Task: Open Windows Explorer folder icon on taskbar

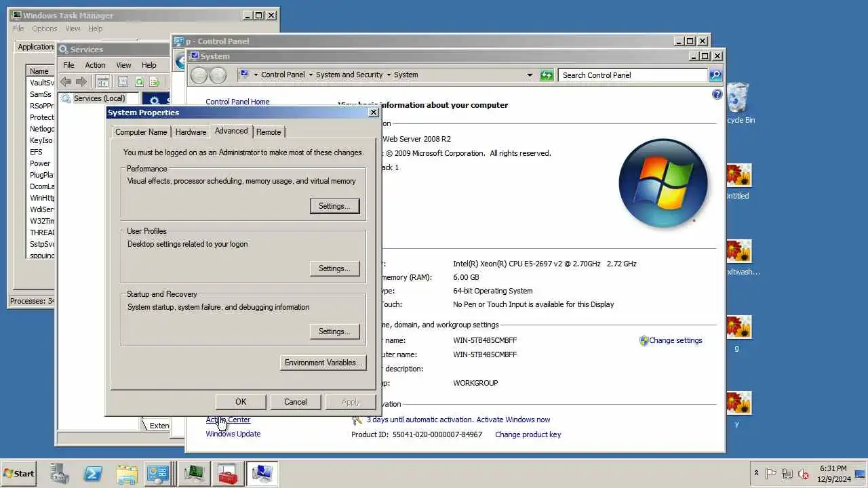Action: 127,474
